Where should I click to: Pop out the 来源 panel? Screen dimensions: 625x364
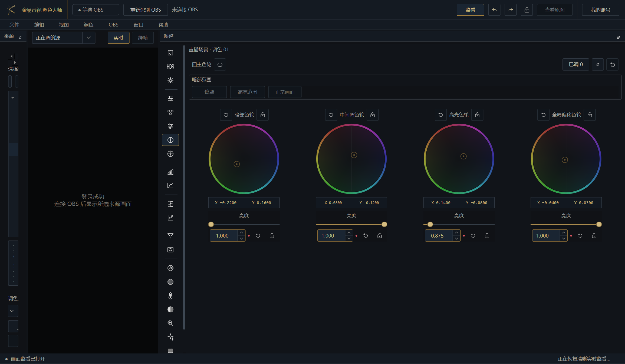(x=20, y=37)
